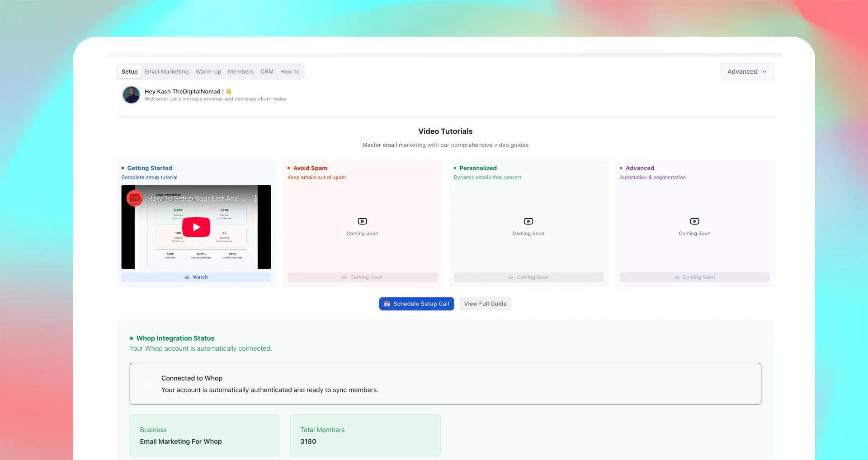Click the "Personalized" card heading
Viewport: 868px width, 460px height.
(x=478, y=168)
